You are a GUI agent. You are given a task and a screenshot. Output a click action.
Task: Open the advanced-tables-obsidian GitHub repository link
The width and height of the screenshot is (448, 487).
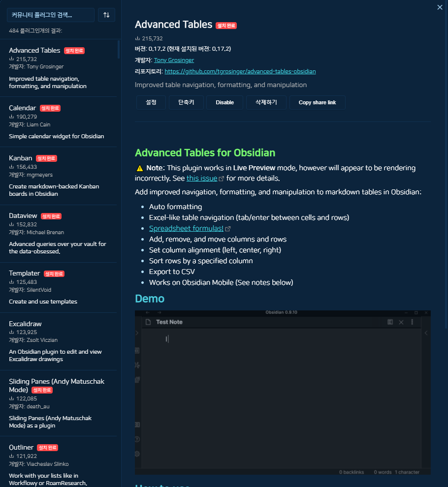click(240, 71)
